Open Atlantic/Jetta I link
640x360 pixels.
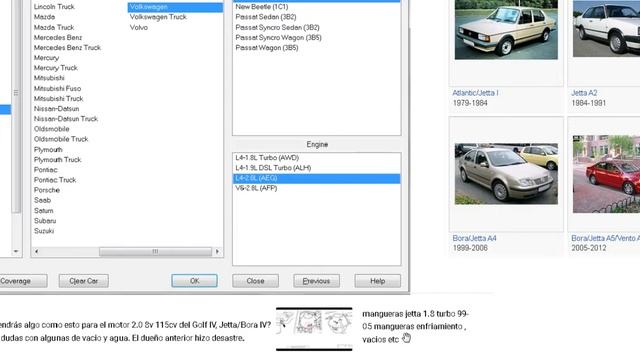[x=475, y=93]
